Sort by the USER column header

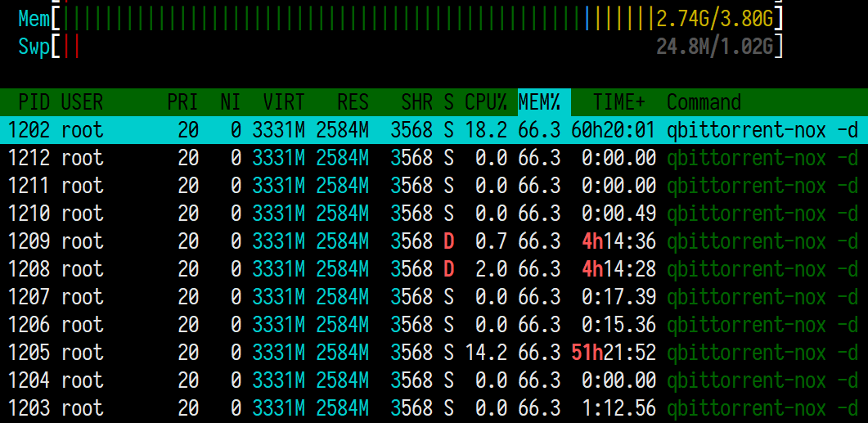(x=82, y=102)
